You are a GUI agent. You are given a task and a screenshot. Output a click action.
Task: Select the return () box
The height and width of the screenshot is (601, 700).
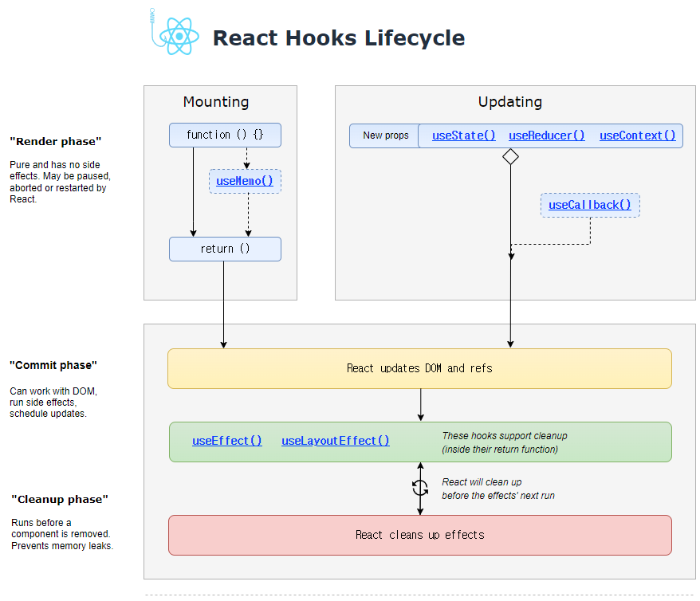click(x=225, y=249)
